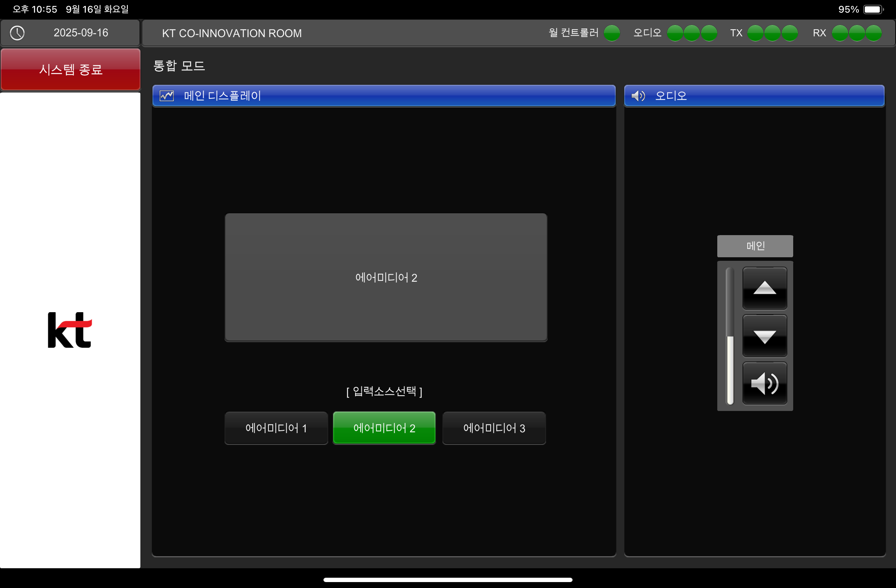Click the clock icon beside the date
Screen dimensions: 896x588
coord(17,33)
